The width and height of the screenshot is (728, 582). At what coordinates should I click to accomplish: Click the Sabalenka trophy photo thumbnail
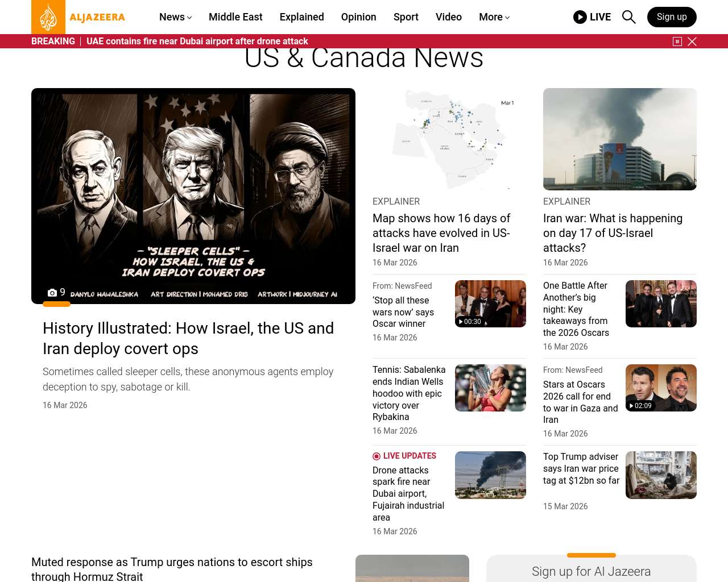tap(490, 388)
